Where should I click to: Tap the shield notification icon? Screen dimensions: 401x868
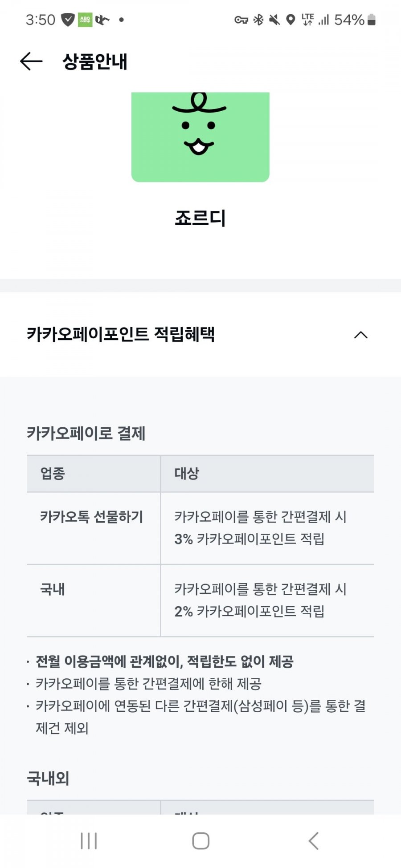pyautogui.click(x=68, y=20)
